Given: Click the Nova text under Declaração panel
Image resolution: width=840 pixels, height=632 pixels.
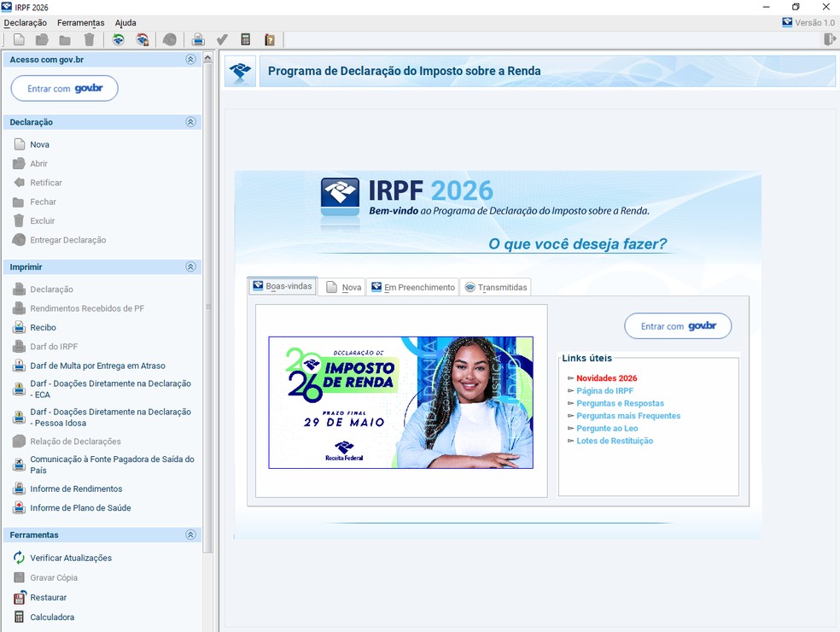Looking at the screenshot, I should point(39,144).
